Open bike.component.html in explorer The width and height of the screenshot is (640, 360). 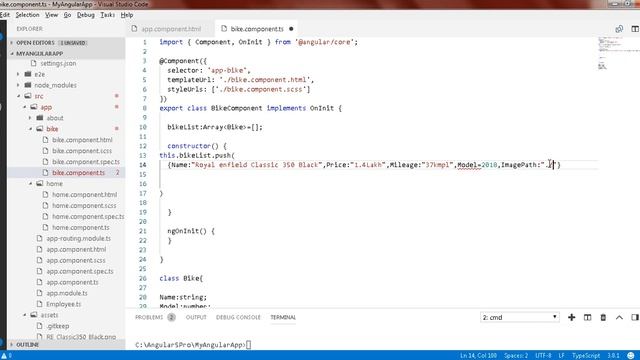coord(82,140)
